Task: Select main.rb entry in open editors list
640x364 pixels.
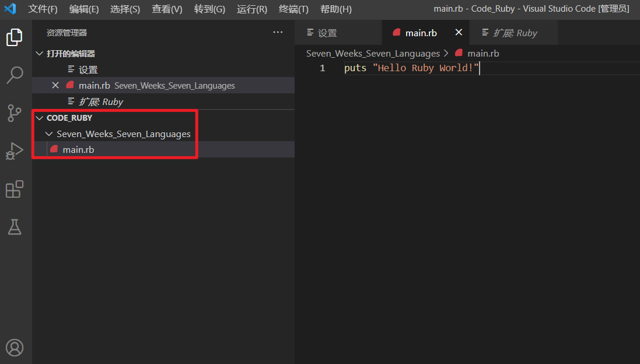Action: point(163,85)
